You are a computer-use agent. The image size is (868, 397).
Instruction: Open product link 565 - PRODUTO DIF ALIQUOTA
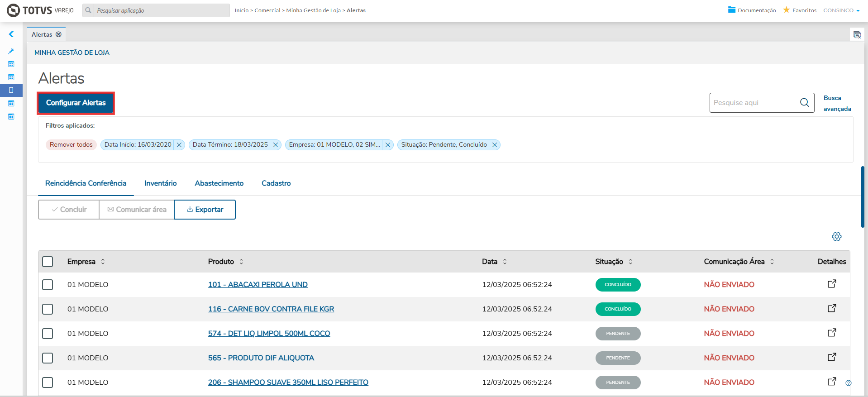pos(261,358)
